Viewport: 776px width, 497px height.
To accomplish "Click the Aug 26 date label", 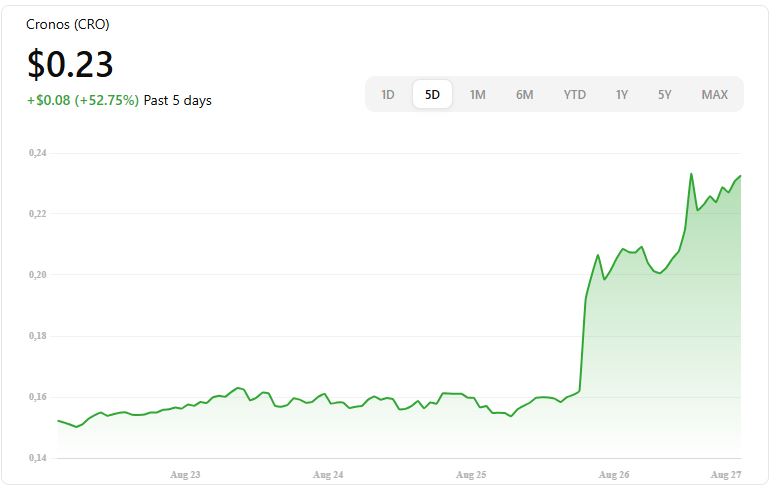I will point(614,474).
